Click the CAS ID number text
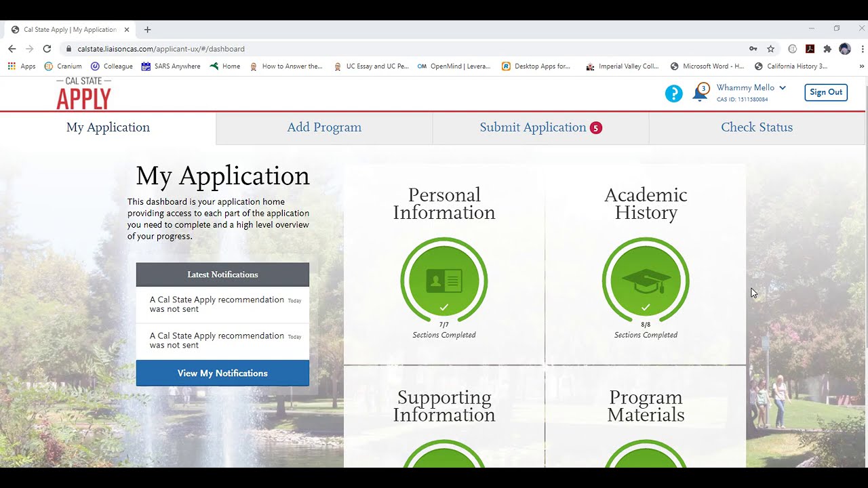This screenshot has width=868, height=488. 743,100
